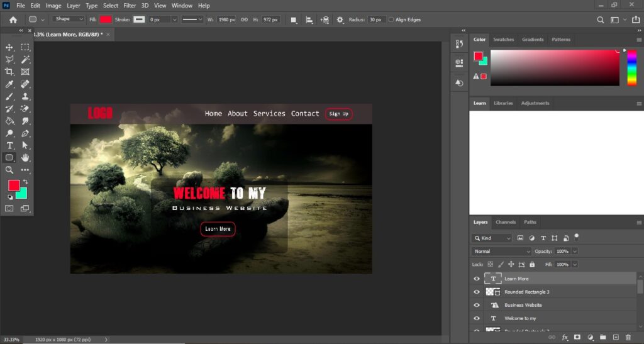Click the foreground color in toolbox
The height and width of the screenshot is (344, 644).
click(x=14, y=185)
